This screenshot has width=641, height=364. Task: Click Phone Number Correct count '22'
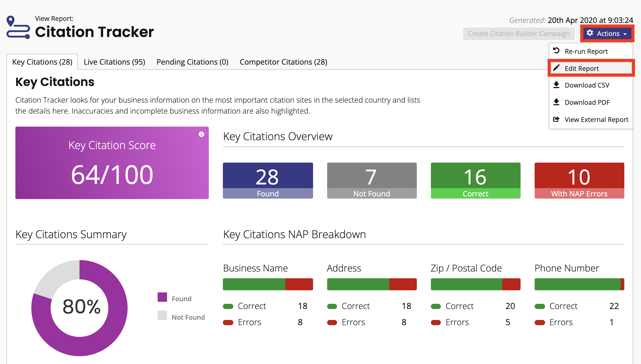[614, 306]
